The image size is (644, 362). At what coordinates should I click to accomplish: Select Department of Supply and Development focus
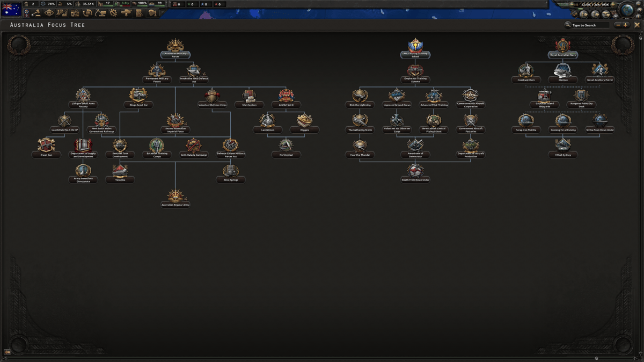(x=83, y=148)
